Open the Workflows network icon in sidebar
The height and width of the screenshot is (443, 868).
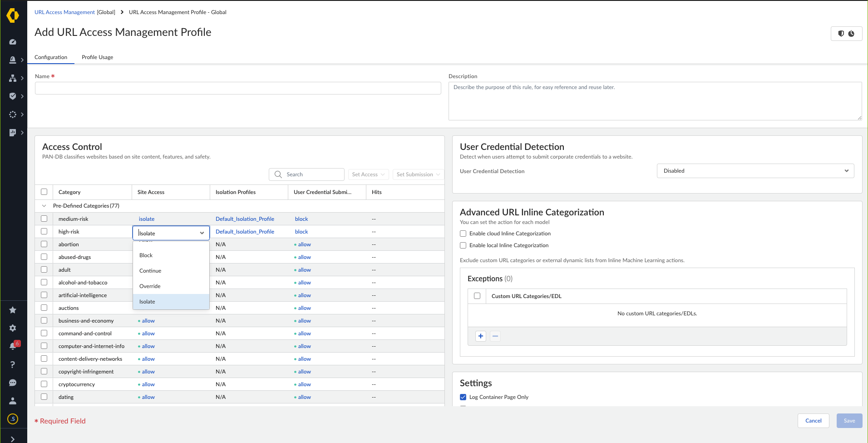(x=13, y=78)
